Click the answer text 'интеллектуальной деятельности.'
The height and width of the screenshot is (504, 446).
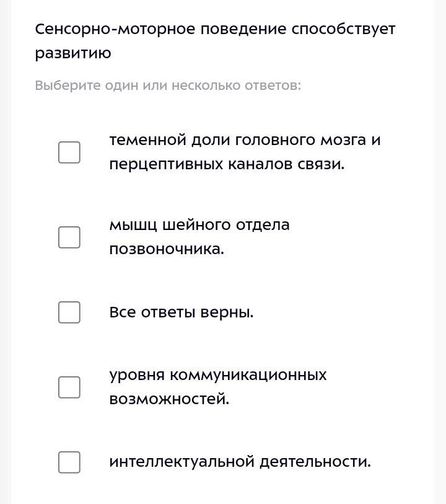[240, 462]
